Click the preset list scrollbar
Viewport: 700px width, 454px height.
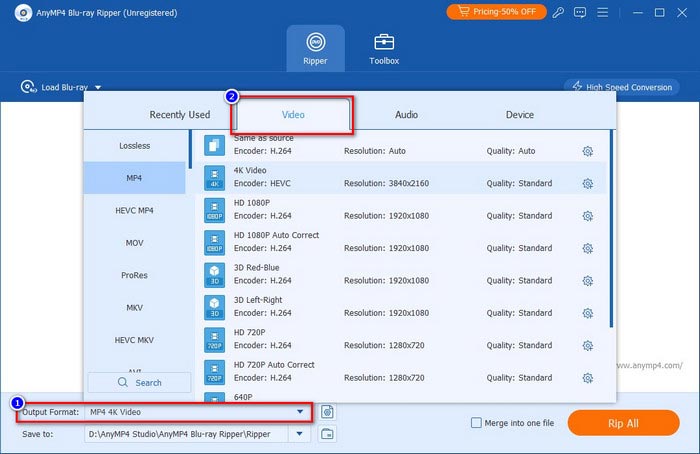point(611,229)
